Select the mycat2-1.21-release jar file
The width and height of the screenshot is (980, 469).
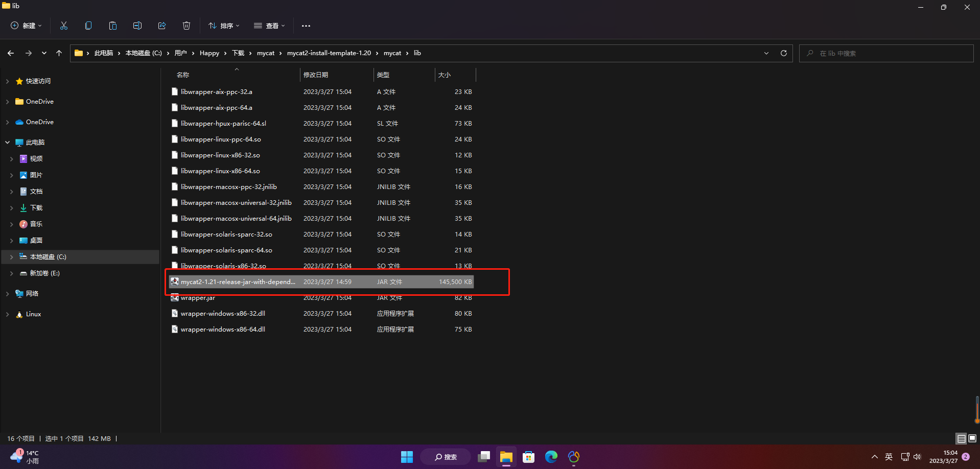321,282
